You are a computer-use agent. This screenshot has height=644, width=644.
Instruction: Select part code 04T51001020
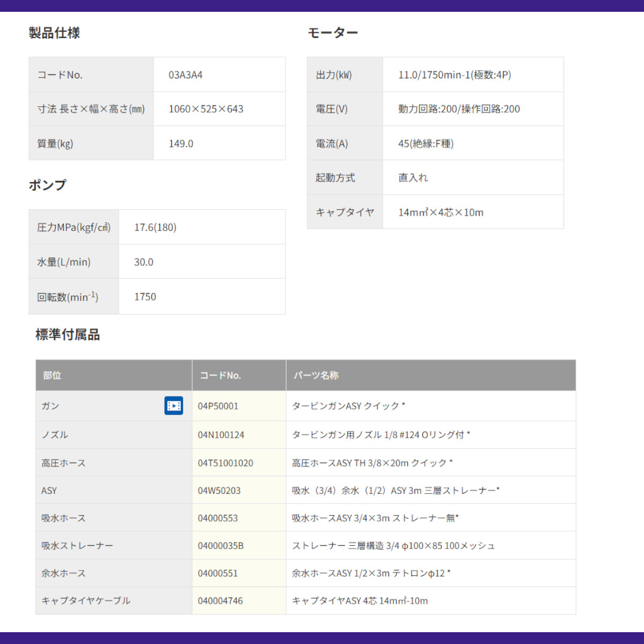pyautogui.click(x=225, y=463)
